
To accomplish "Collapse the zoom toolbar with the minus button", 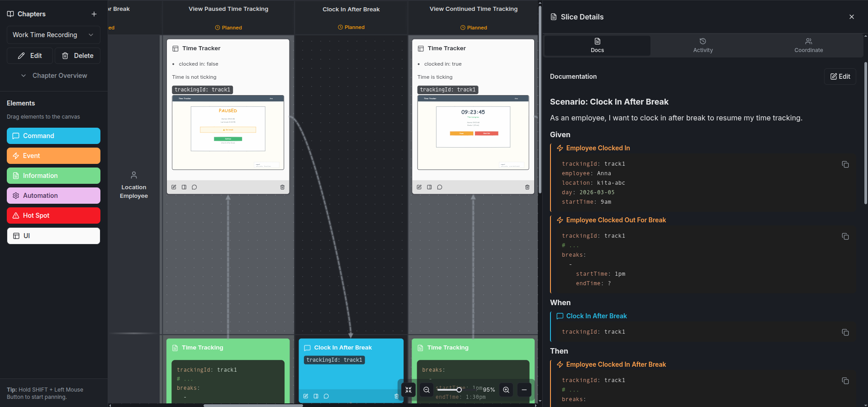I will [x=524, y=390].
